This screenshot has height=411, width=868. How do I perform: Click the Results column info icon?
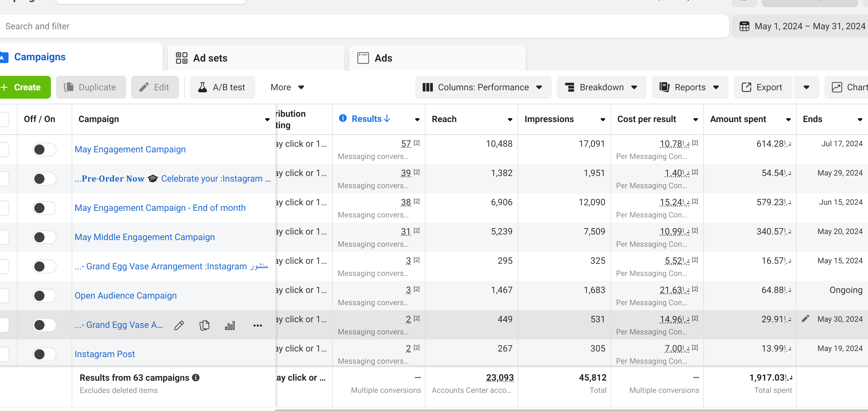click(343, 118)
